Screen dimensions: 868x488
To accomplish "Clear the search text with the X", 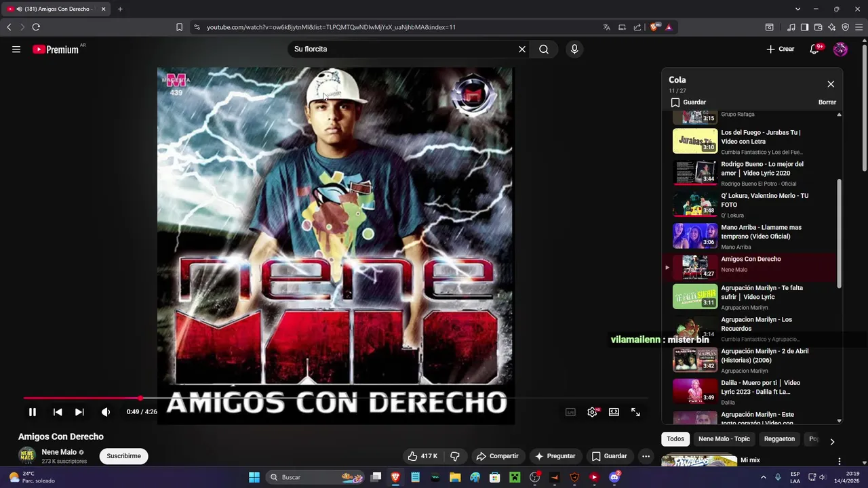I will pos(522,49).
